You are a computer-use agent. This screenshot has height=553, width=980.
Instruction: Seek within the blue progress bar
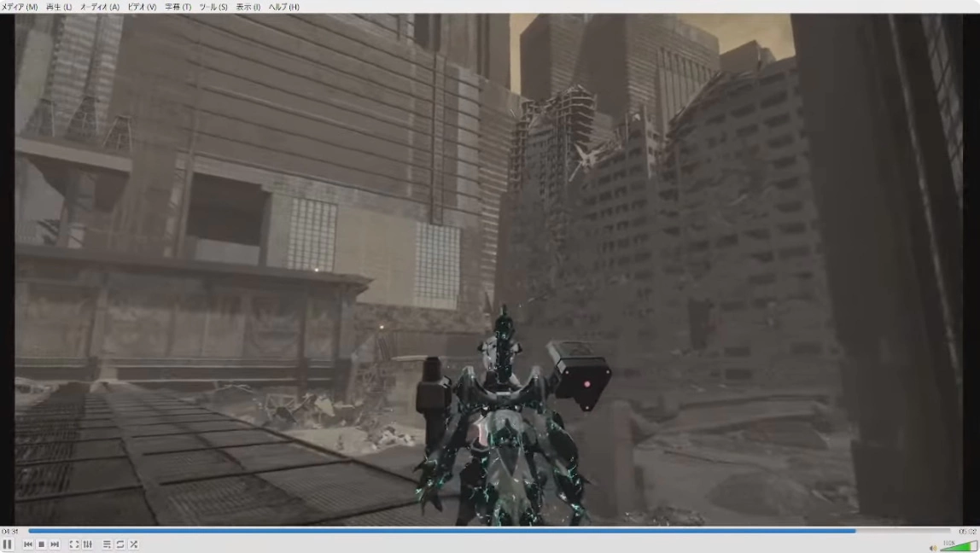pos(490,531)
